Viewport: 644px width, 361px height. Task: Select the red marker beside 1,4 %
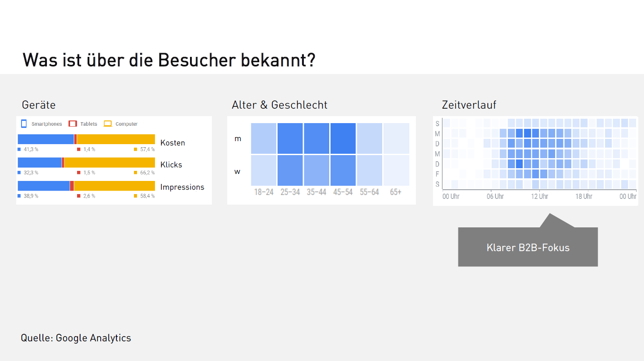click(79, 149)
